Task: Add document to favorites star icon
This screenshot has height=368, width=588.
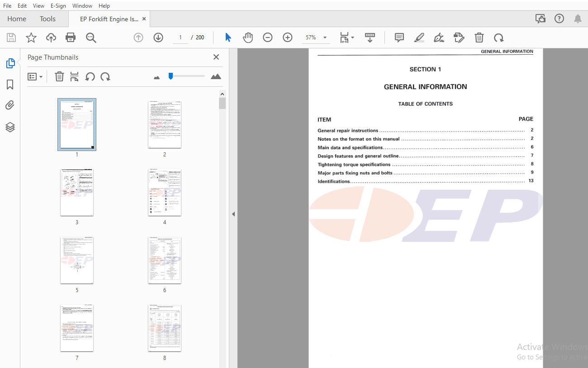Action: (x=31, y=38)
